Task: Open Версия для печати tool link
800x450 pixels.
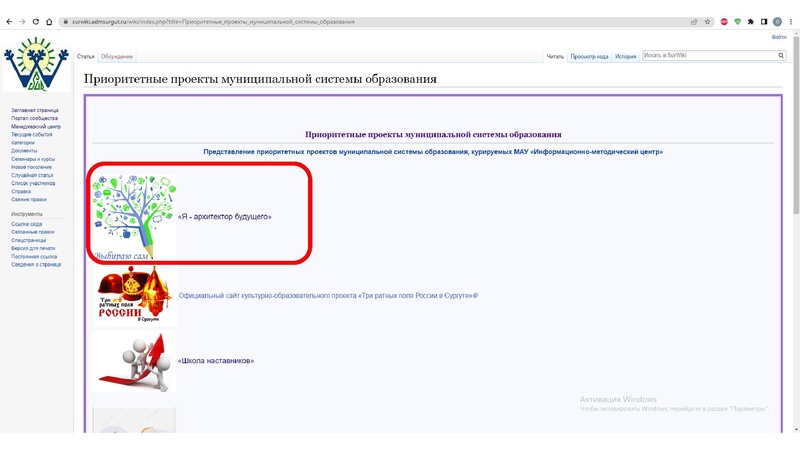Action: point(33,248)
